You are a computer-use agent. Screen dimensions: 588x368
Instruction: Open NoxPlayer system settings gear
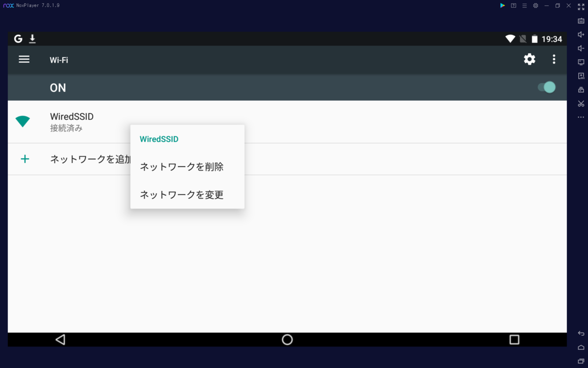[x=536, y=5]
